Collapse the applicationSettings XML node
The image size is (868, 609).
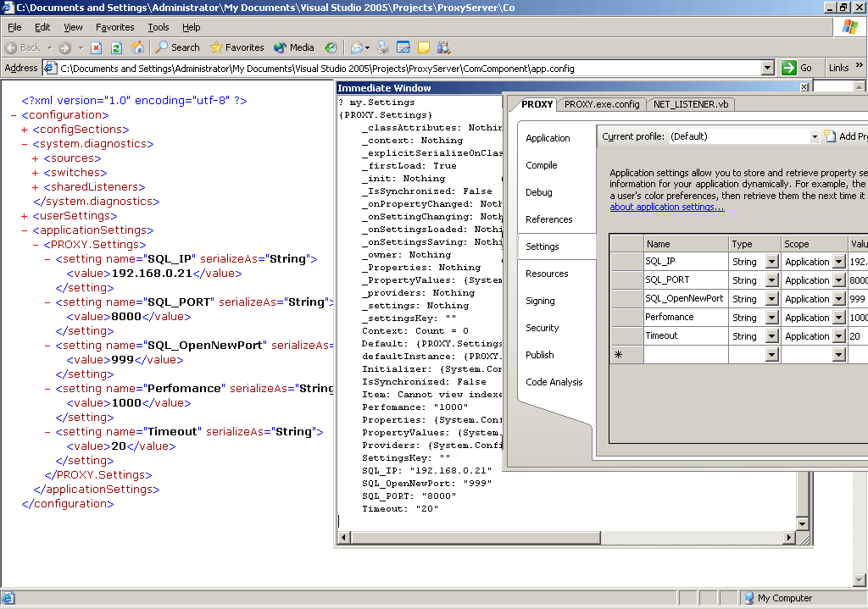click(25, 230)
